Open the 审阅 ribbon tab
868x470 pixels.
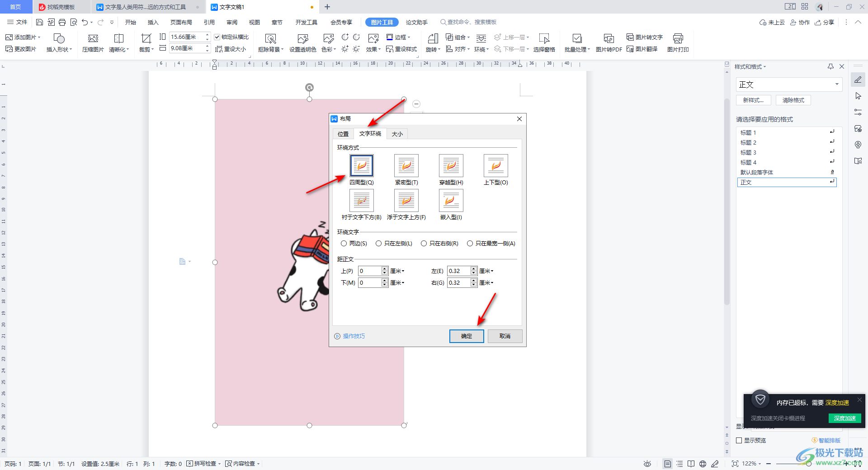click(232, 22)
